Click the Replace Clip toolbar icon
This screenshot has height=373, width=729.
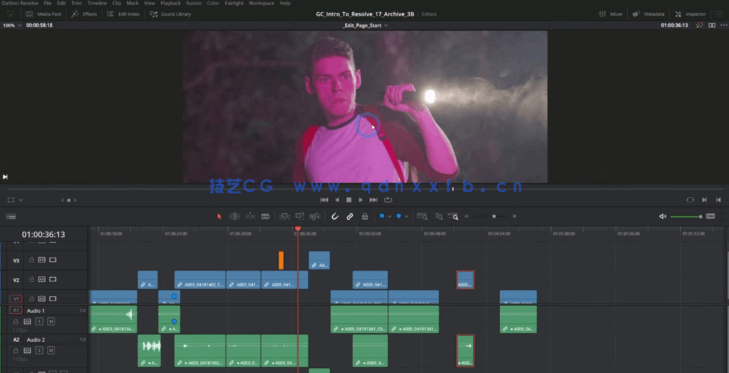click(x=315, y=216)
